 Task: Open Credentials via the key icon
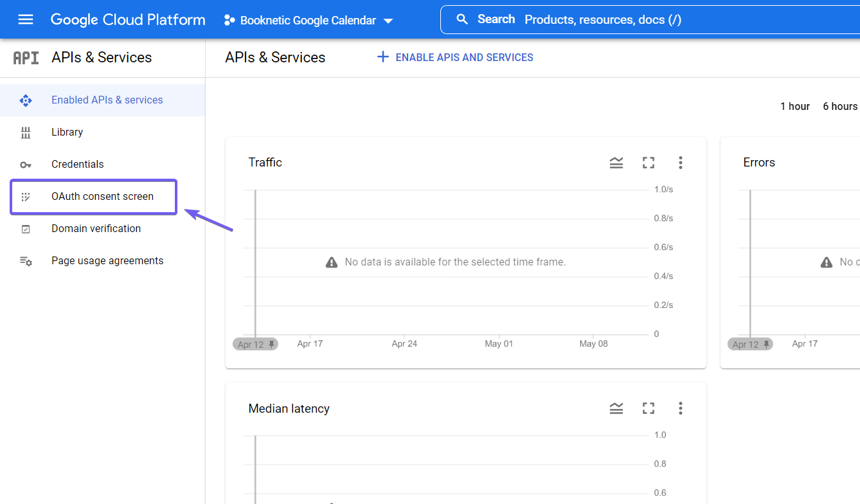pos(26,164)
